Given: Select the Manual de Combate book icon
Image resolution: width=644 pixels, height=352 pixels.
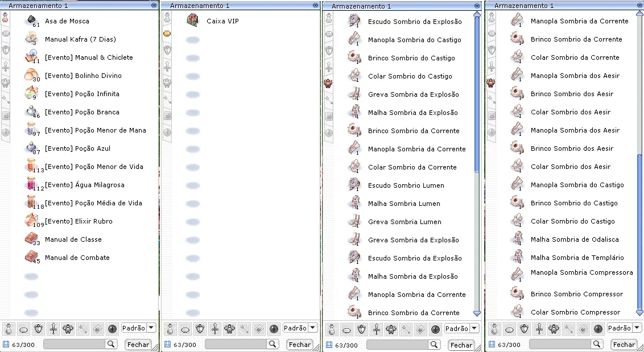Looking at the screenshot, I should point(31,257).
